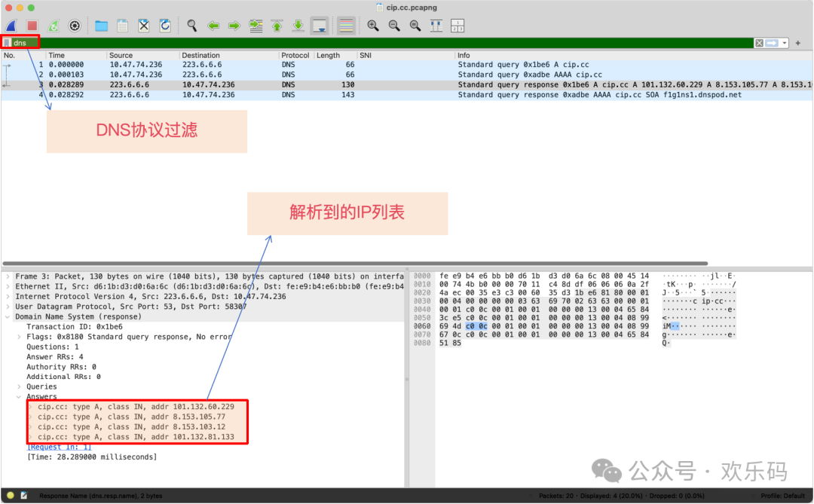
Task: Sort packets by Protocol column
Action: click(x=295, y=55)
